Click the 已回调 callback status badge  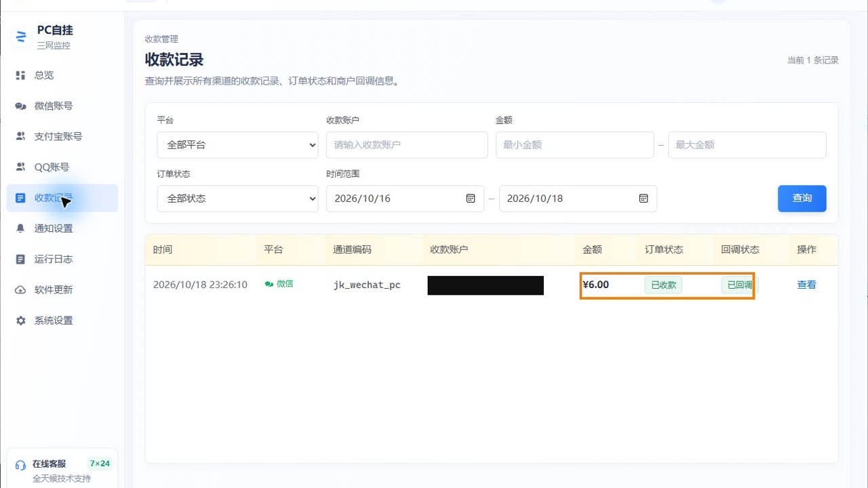738,285
